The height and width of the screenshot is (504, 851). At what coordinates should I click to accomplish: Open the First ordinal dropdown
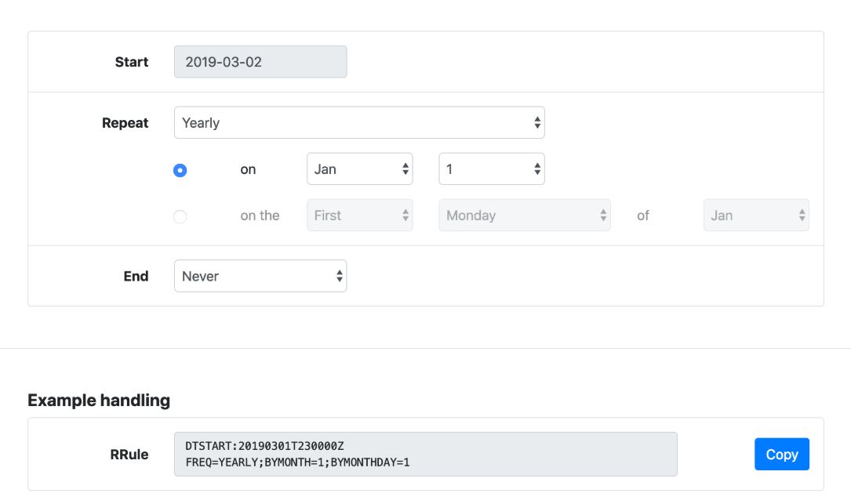(x=359, y=216)
